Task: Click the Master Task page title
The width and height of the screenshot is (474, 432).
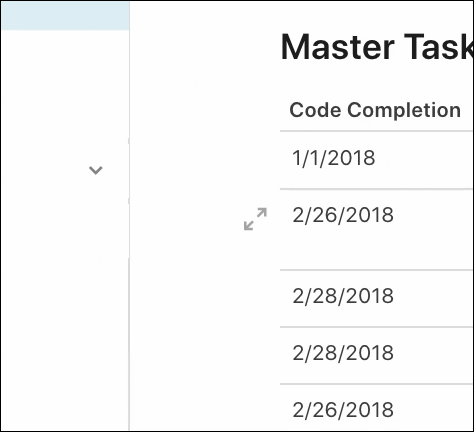Action: coord(377,47)
